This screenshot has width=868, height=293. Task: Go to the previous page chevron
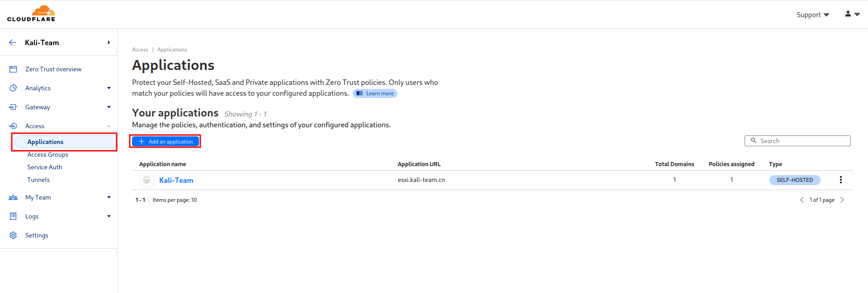pos(802,200)
